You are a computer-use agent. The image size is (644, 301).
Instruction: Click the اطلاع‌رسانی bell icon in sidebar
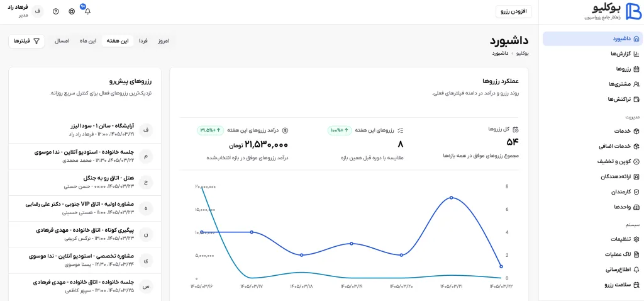[636, 270]
